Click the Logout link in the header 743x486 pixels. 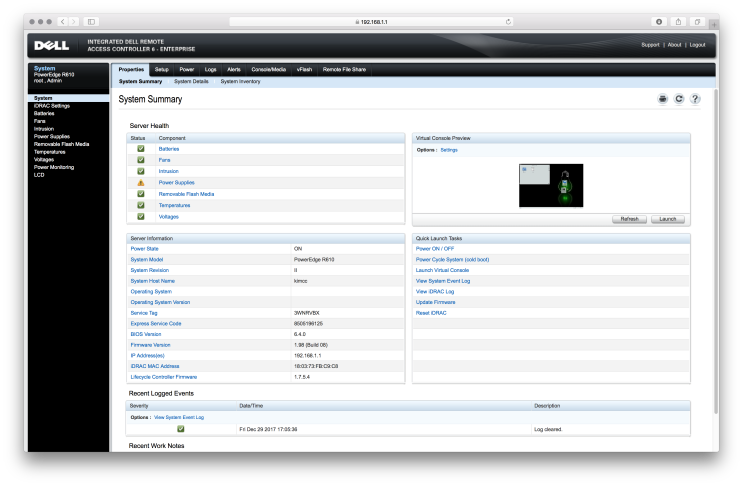point(697,45)
